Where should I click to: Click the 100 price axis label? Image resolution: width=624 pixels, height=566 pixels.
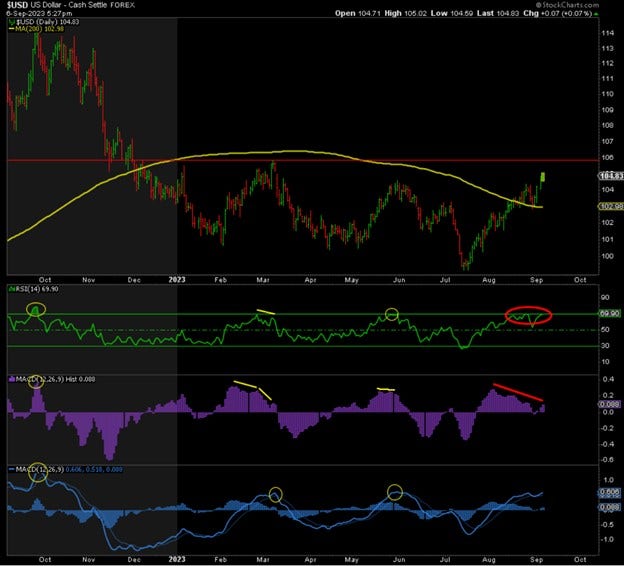click(x=607, y=256)
